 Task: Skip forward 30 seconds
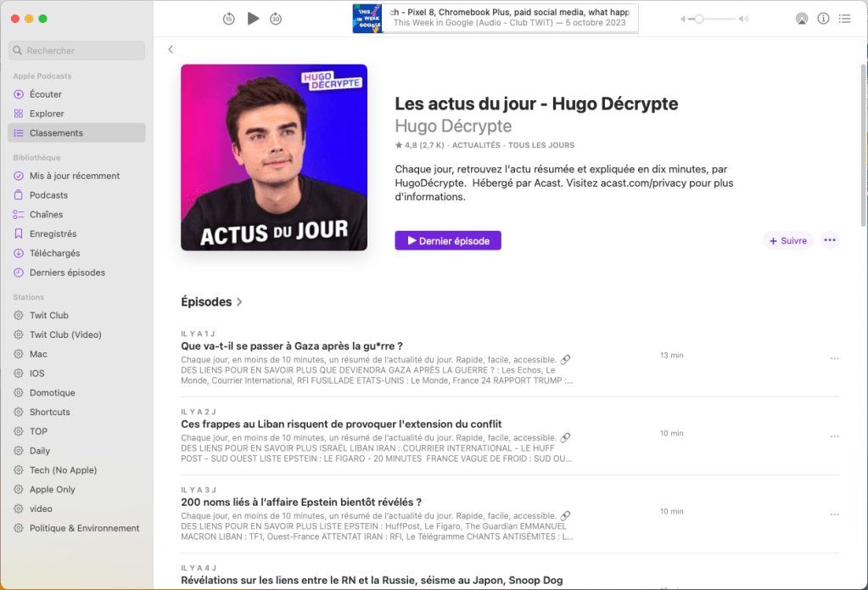[276, 19]
